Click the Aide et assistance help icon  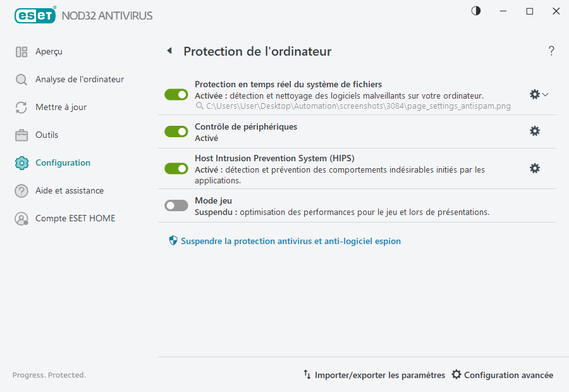click(21, 190)
